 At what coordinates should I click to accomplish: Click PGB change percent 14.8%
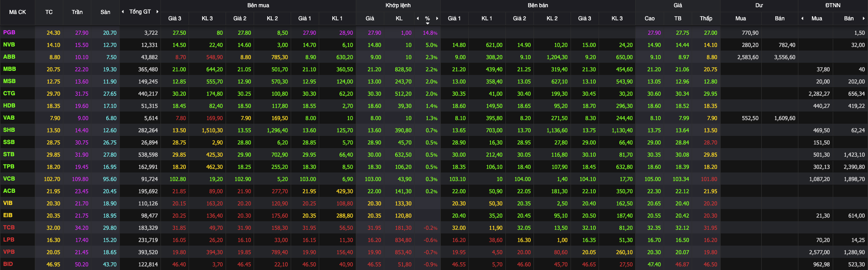430,33
